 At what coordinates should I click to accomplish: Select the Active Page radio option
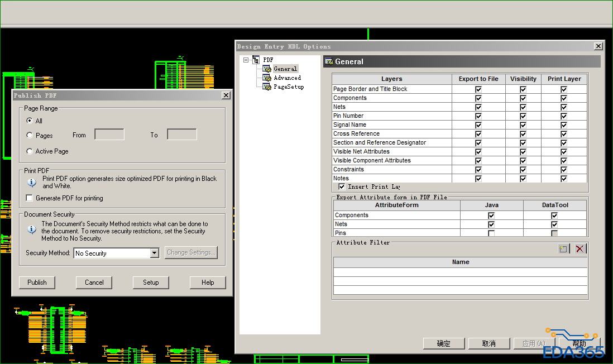point(30,151)
